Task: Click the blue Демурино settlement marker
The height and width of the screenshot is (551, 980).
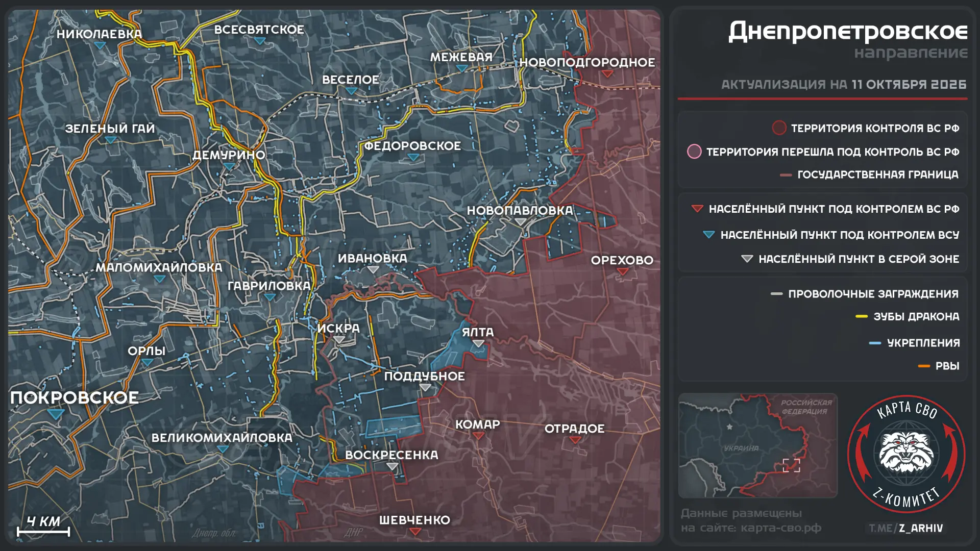Action: [229, 167]
